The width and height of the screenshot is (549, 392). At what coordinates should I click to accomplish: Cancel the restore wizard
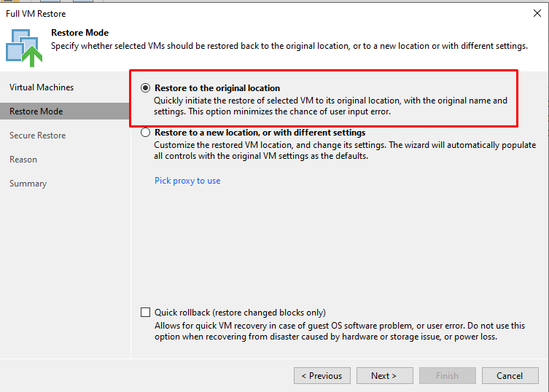click(x=510, y=375)
